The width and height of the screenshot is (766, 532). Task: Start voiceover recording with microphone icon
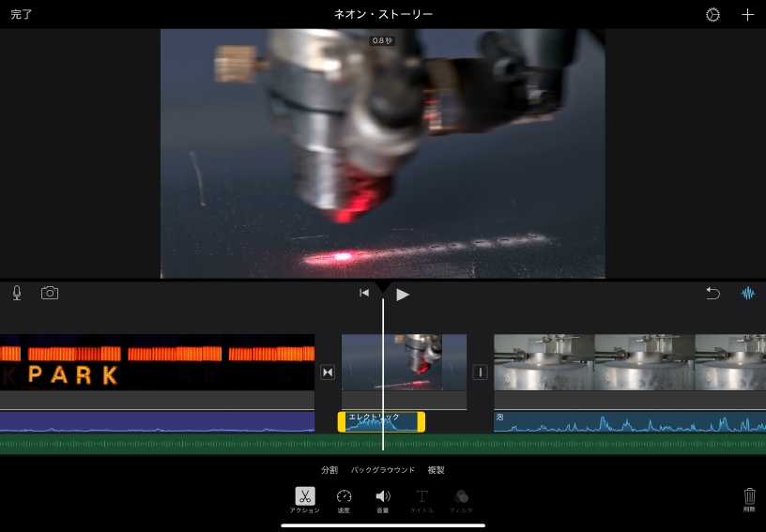pos(17,293)
